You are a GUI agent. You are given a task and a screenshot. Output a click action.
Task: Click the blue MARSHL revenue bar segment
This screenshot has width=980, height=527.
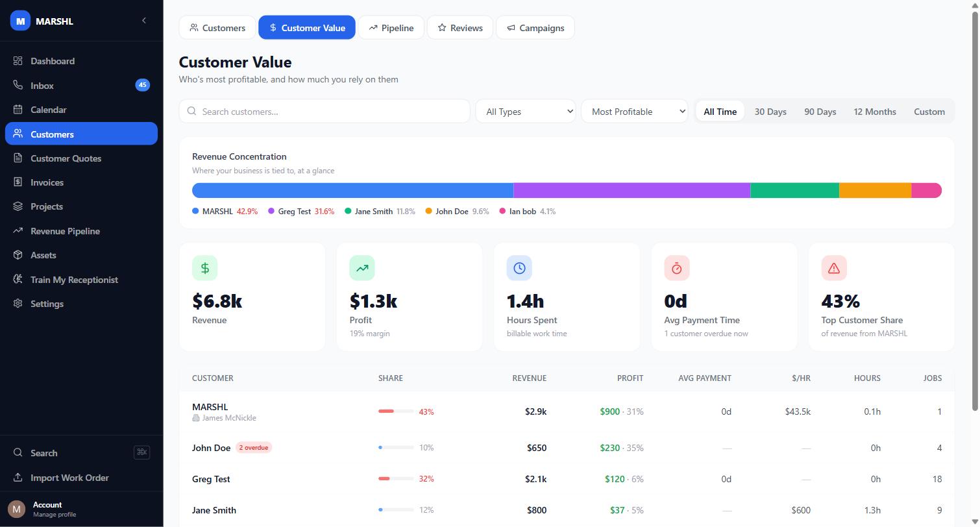tap(352, 190)
